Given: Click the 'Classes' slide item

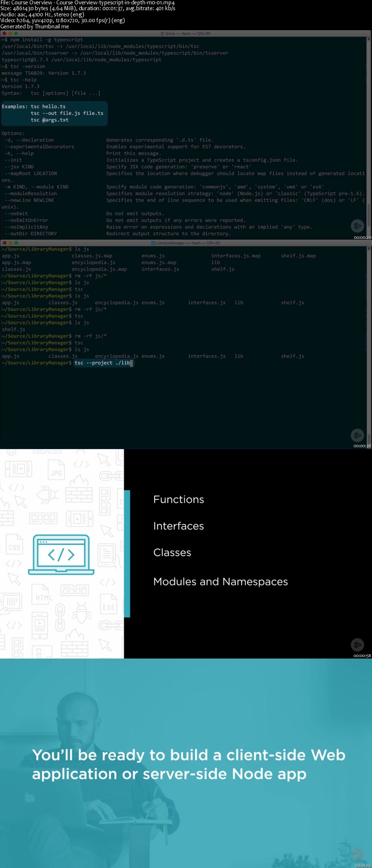Looking at the screenshot, I should point(172,553).
